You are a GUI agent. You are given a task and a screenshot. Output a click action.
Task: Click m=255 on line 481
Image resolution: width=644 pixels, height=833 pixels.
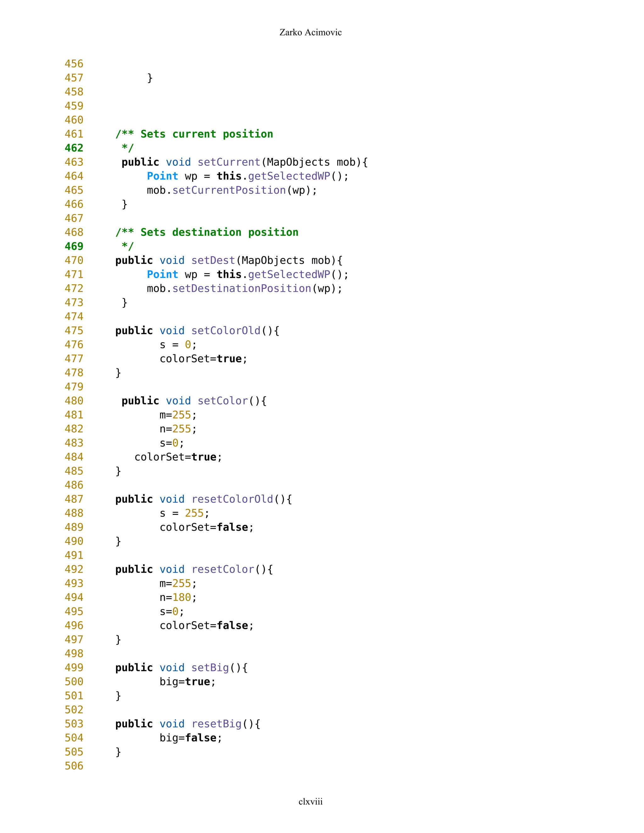(178, 415)
